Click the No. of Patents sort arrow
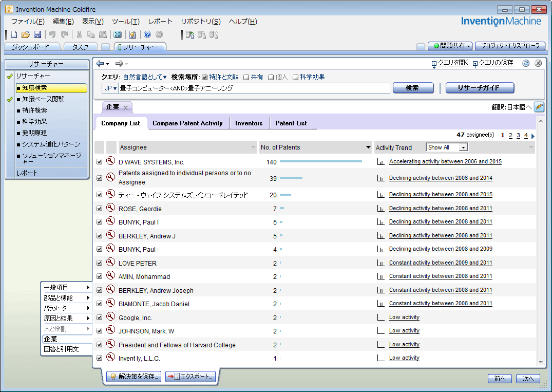Screen dimensions: 552x392 tap(368, 147)
